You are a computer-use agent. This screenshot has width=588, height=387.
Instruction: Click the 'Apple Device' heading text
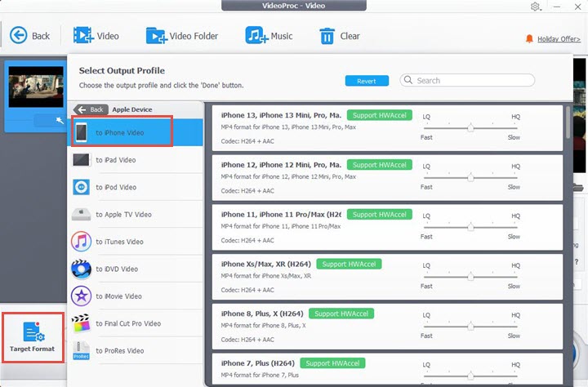pyautogui.click(x=132, y=109)
